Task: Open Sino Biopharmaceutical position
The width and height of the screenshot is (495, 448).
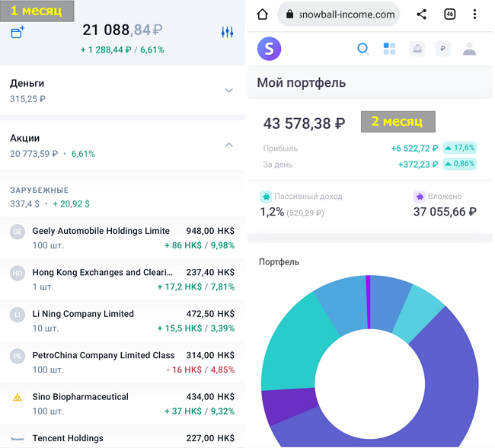Action: 122,404
